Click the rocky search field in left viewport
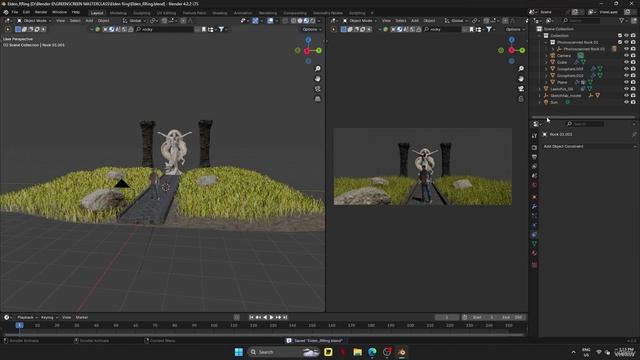 tap(164, 29)
